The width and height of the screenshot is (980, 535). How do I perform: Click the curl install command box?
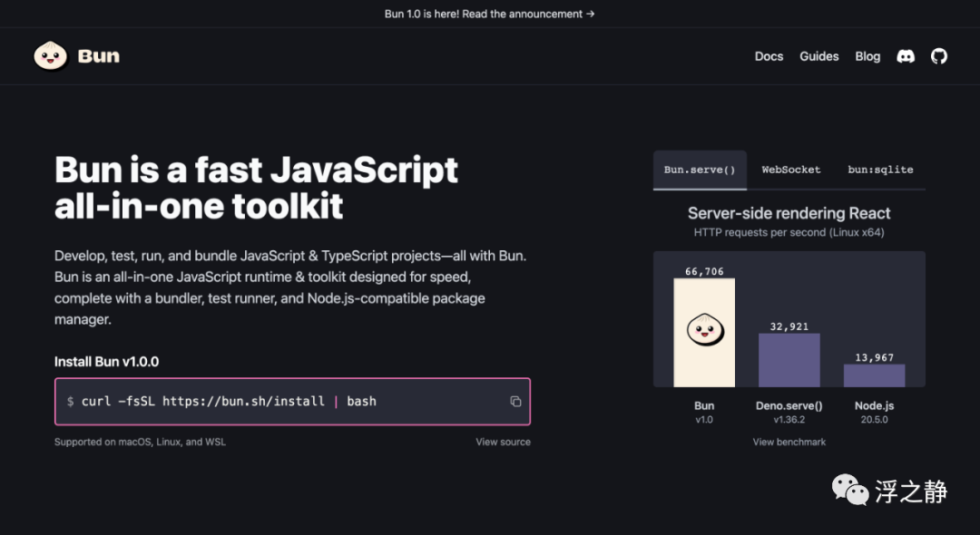point(292,402)
